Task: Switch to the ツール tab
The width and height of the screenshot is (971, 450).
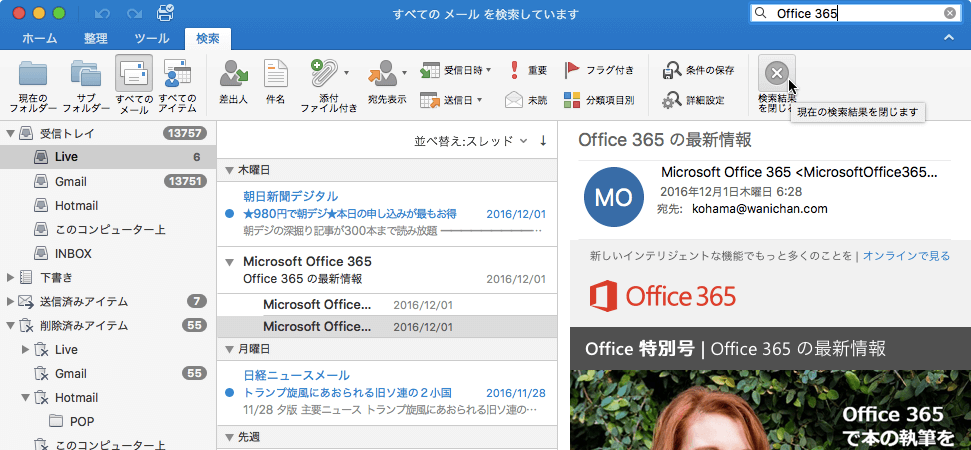Action: coord(152,38)
